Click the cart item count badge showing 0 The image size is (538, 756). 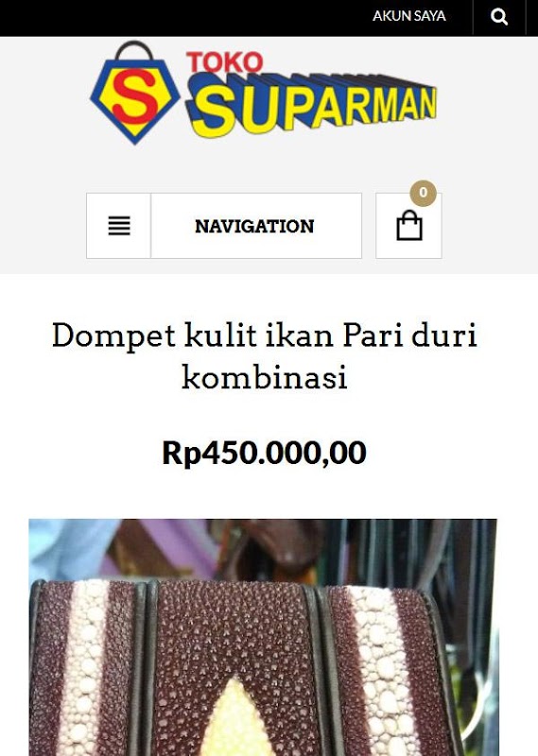[424, 193]
